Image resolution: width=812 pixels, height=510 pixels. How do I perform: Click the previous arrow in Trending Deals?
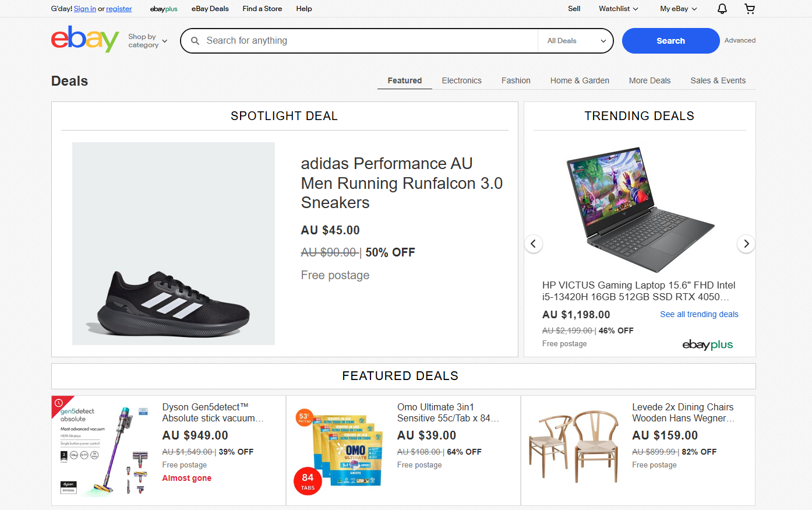[x=534, y=244]
